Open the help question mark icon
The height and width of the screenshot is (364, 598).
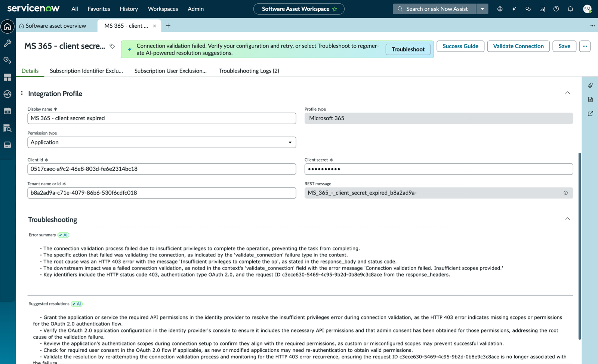click(x=556, y=9)
